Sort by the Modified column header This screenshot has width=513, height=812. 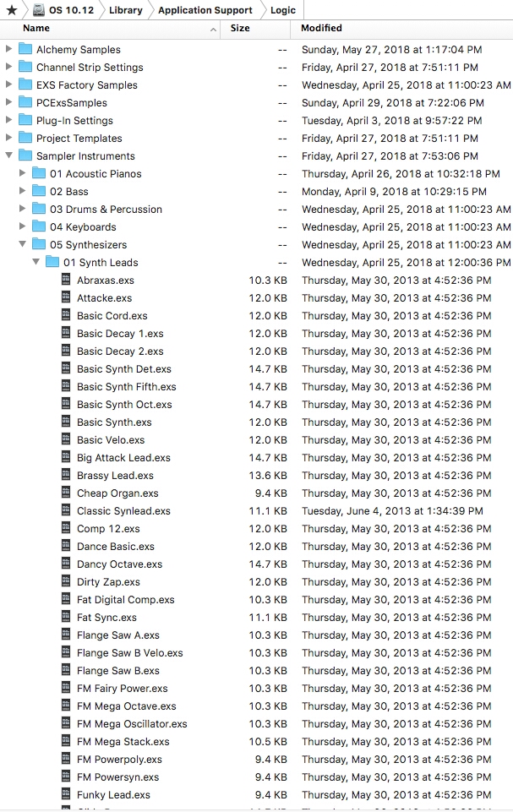[321, 29]
